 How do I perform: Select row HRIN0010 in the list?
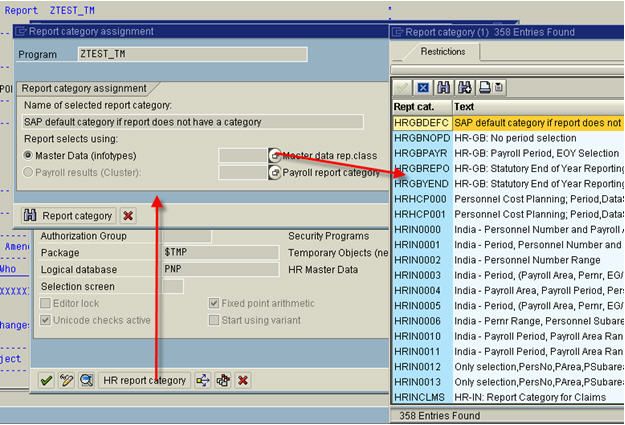[508, 336]
